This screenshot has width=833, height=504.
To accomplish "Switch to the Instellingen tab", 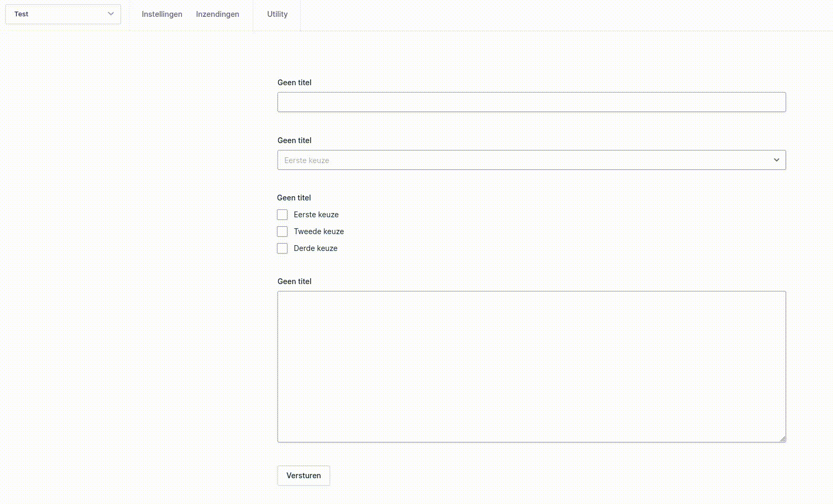I will (x=162, y=14).
